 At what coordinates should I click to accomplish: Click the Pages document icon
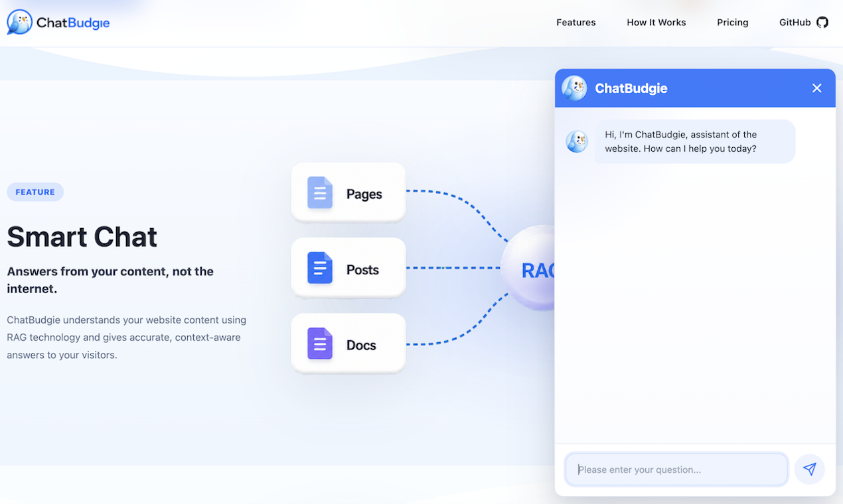[x=320, y=193]
